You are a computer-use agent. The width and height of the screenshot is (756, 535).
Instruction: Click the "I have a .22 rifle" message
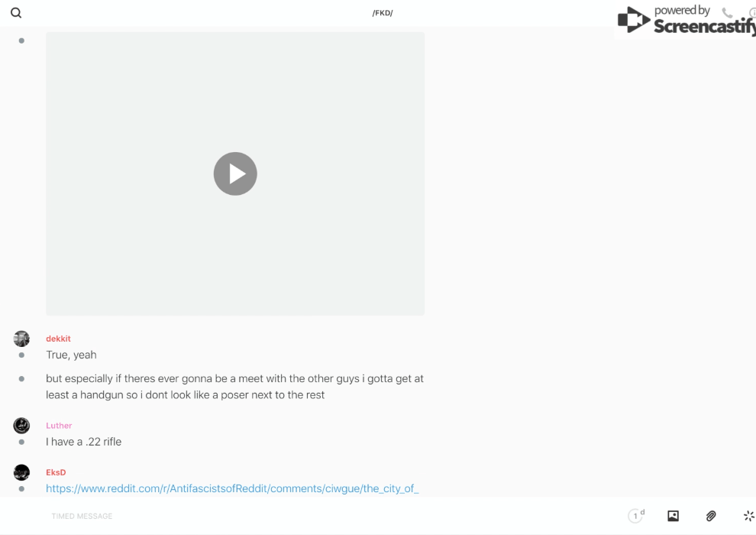pyautogui.click(x=83, y=442)
